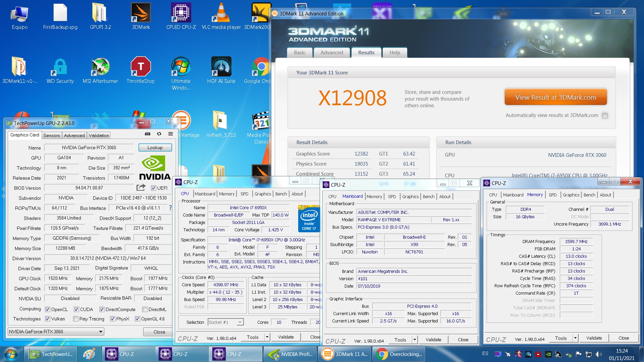Click the network tray icon
This screenshot has height=362, width=644.
pyautogui.click(x=588, y=354)
